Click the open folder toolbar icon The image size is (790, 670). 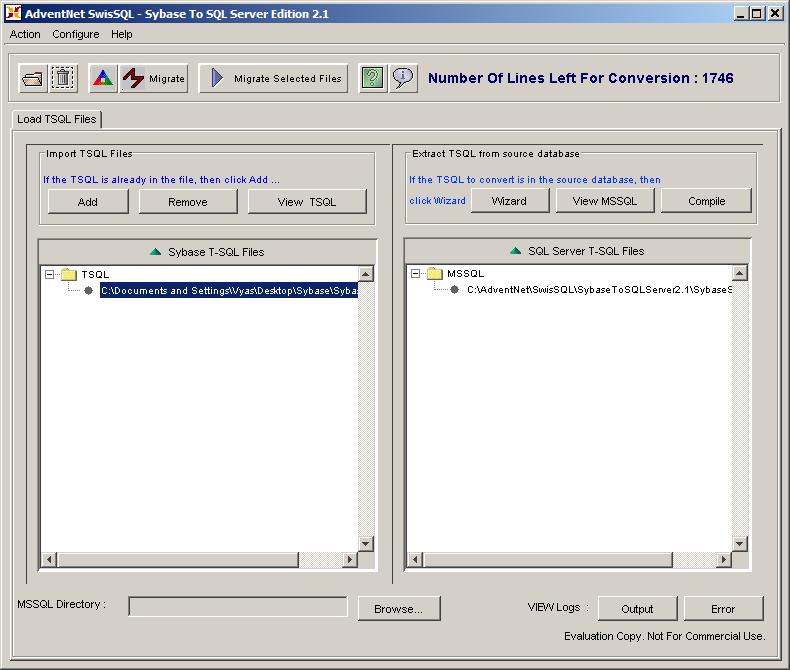click(33, 79)
